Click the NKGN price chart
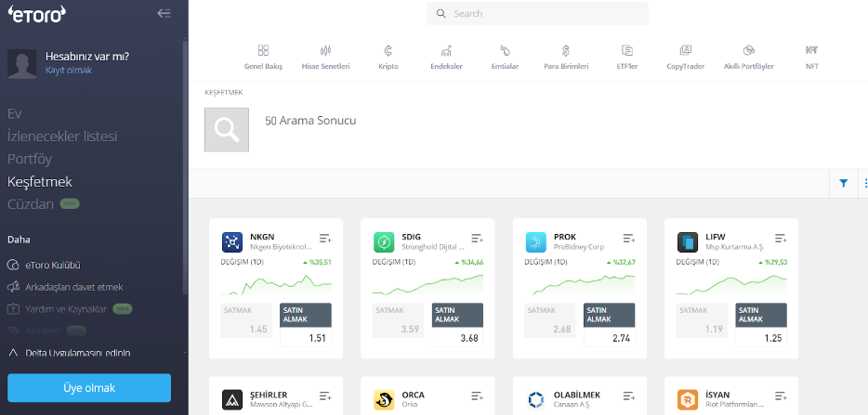 point(276,284)
